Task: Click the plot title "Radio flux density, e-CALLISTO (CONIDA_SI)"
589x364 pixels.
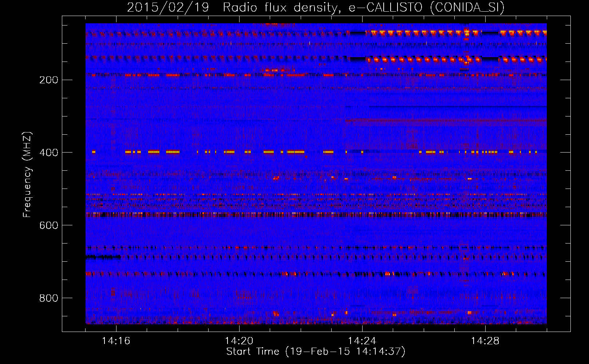Action: [364, 7]
